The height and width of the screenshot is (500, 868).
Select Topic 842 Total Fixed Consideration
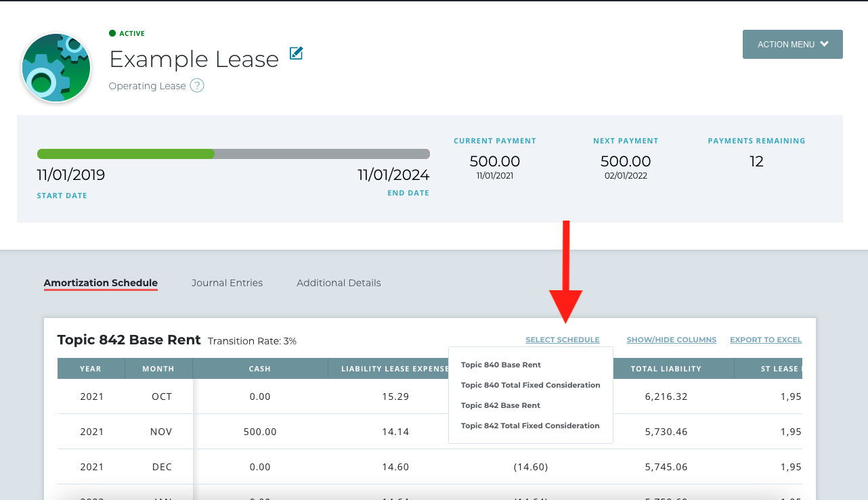coord(530,426)
